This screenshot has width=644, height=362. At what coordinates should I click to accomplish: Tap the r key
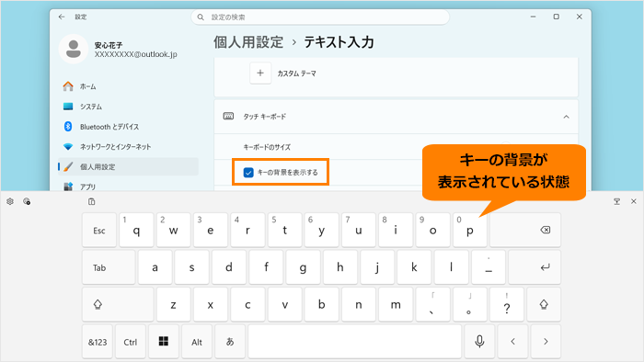247,230
